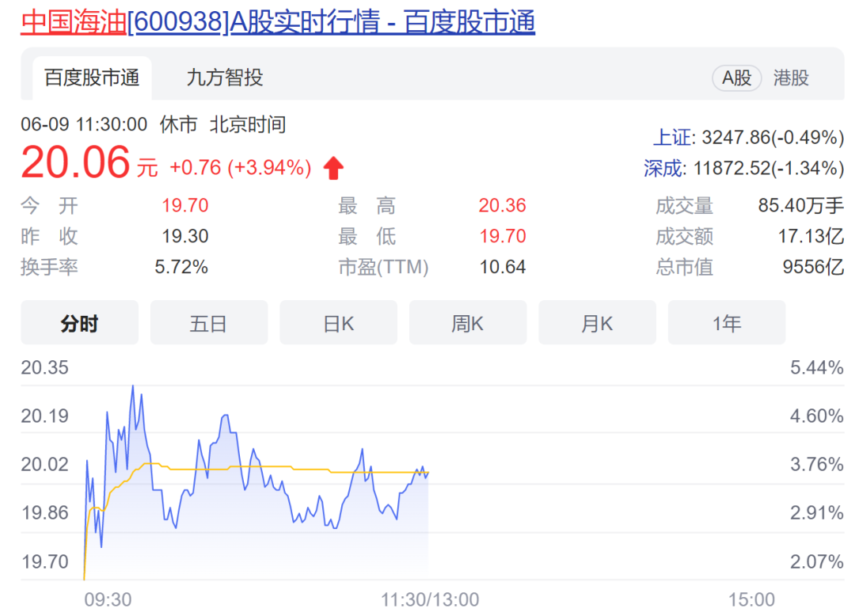Open the 中国海油 A股实时行情 title link
This screenshot has height=616, width=855.
coord(277,22)
